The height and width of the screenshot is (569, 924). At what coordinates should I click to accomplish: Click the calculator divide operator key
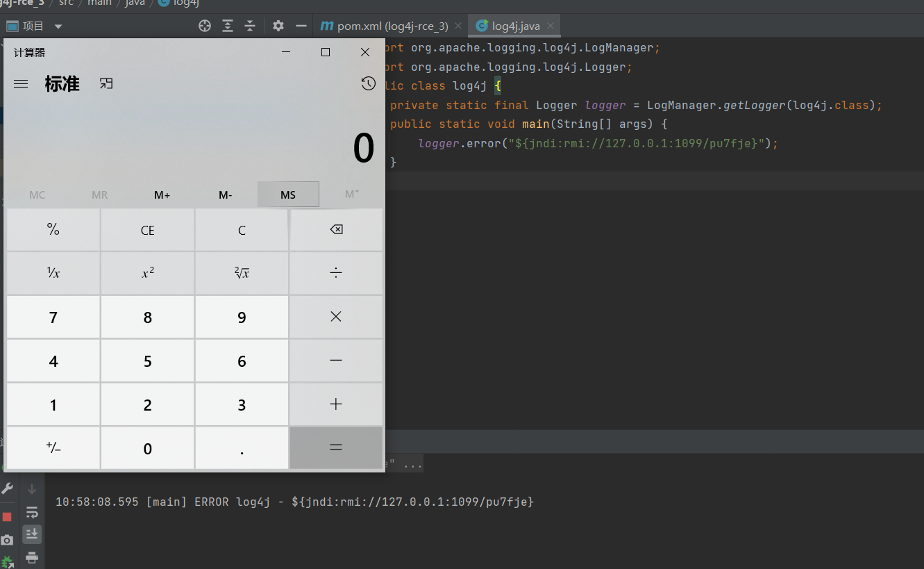(336, 273)
